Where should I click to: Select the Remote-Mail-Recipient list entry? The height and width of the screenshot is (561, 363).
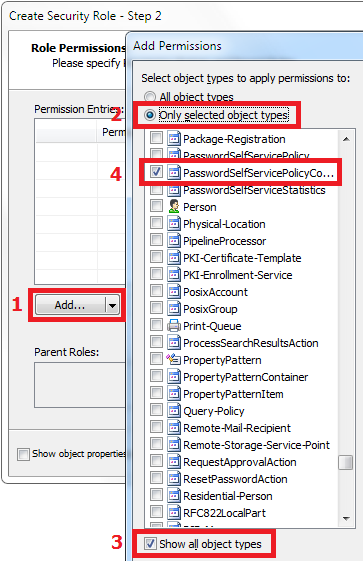(x=237, y=428)
